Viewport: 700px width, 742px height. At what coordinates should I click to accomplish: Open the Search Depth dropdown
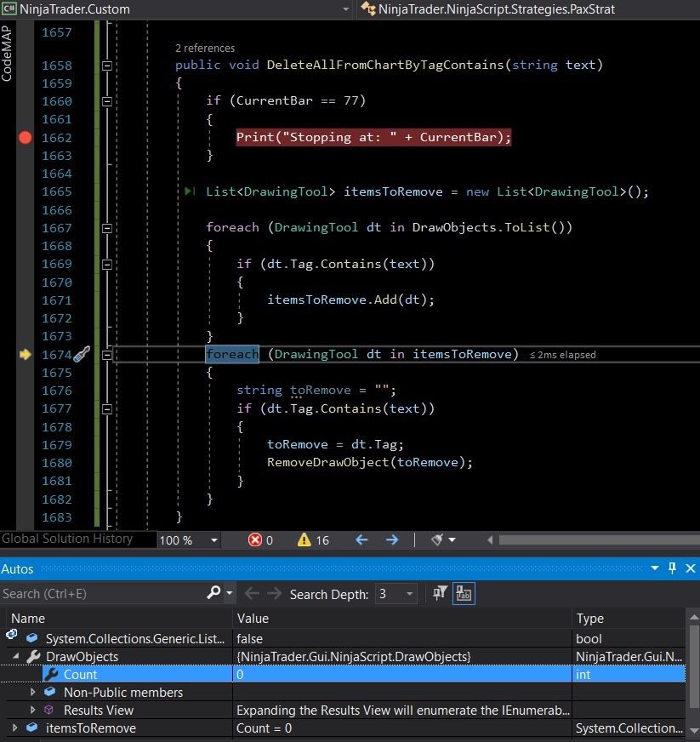tap(410, 593)
